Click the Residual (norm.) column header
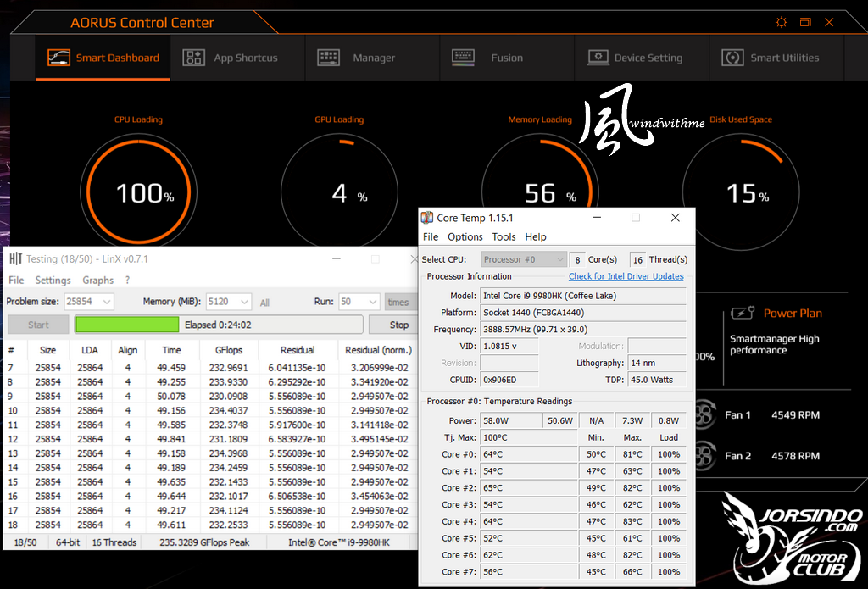 (378, 350)
